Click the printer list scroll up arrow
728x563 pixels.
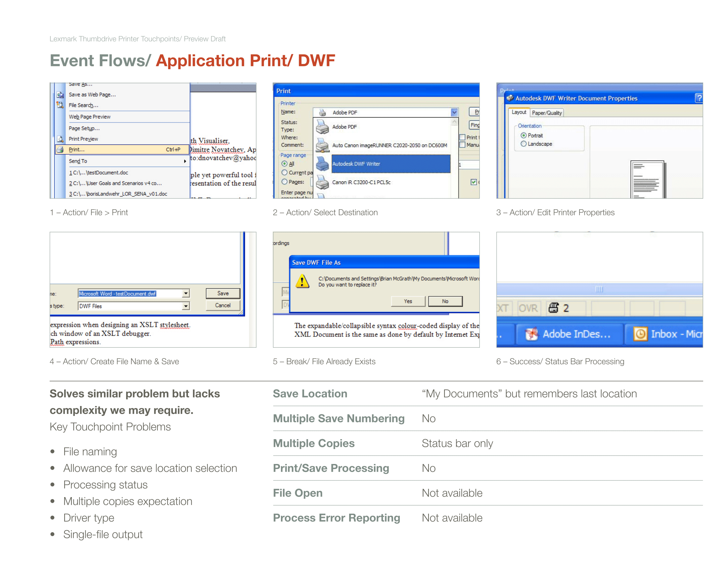[x=454, y=122]
